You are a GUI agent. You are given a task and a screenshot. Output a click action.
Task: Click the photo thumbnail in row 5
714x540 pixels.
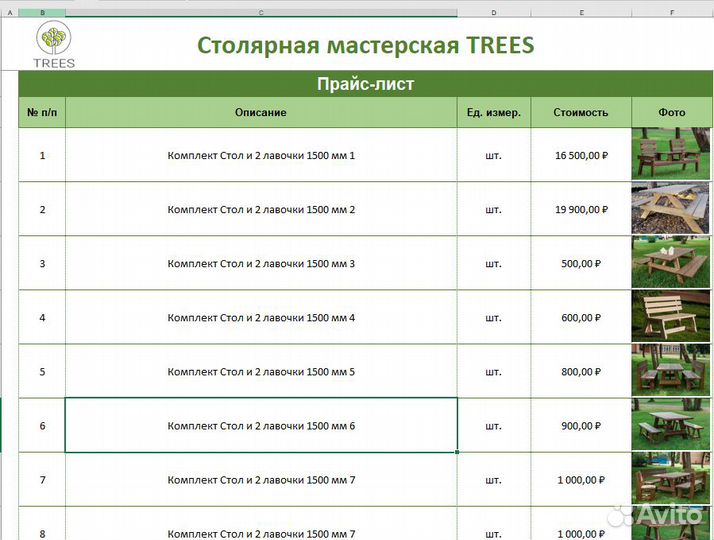point(671,371)
